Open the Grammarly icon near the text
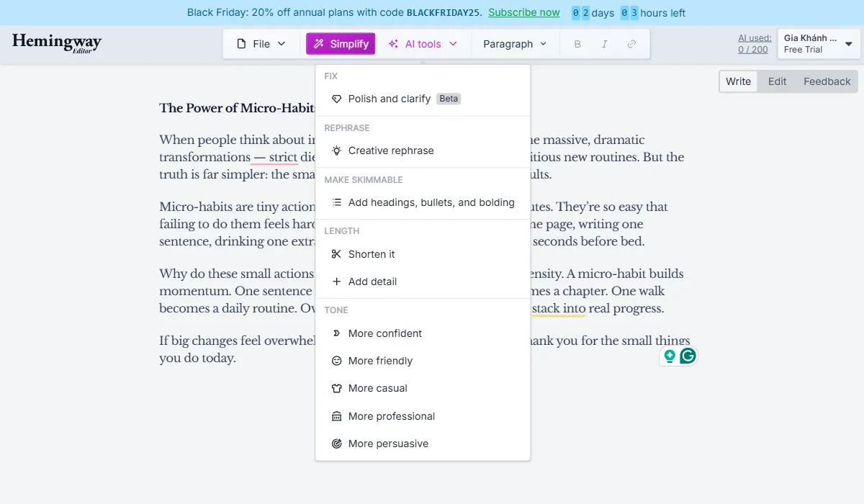 [x=689, y=356]
